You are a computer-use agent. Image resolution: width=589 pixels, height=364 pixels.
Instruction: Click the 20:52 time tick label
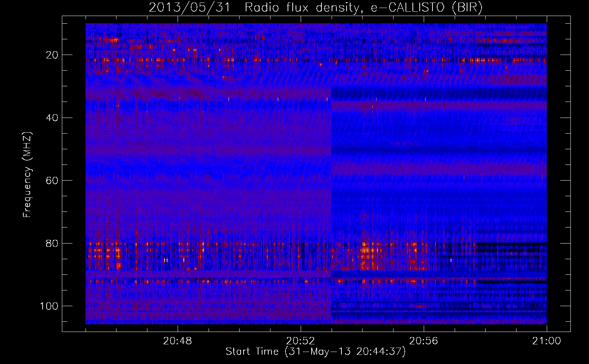coord(301,341)
